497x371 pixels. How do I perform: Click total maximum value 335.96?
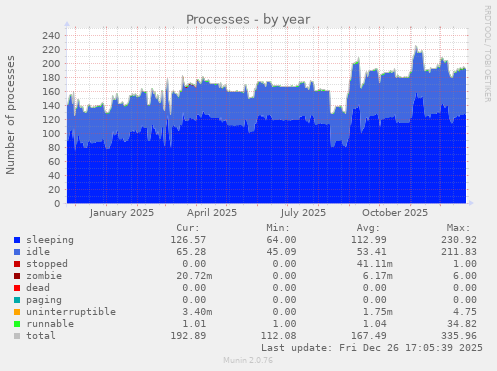[459, 336]
